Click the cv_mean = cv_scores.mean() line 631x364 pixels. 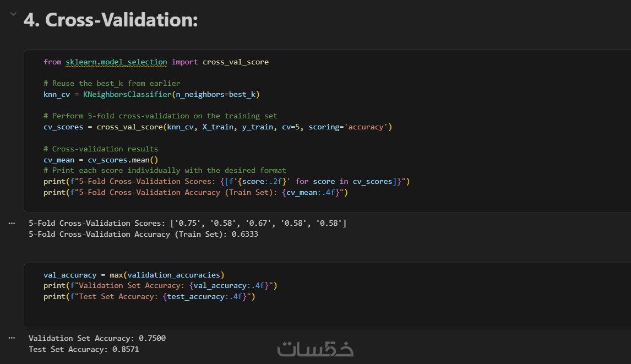coord(101,160)
